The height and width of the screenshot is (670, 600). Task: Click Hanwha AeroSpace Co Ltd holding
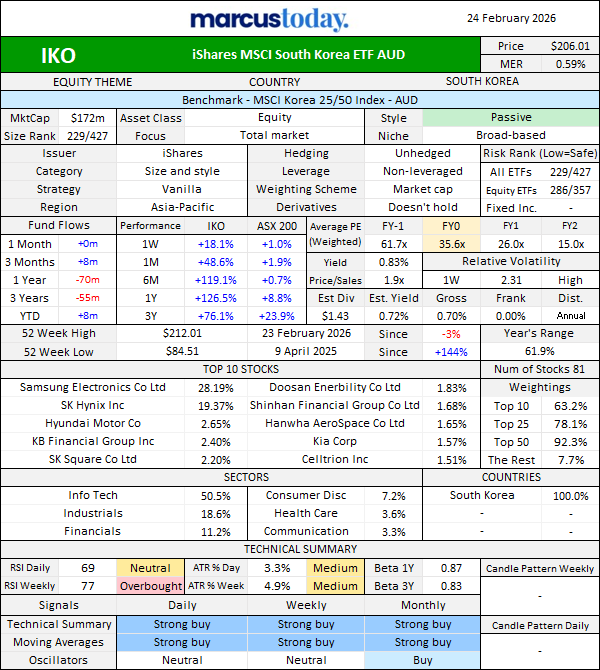335,423
